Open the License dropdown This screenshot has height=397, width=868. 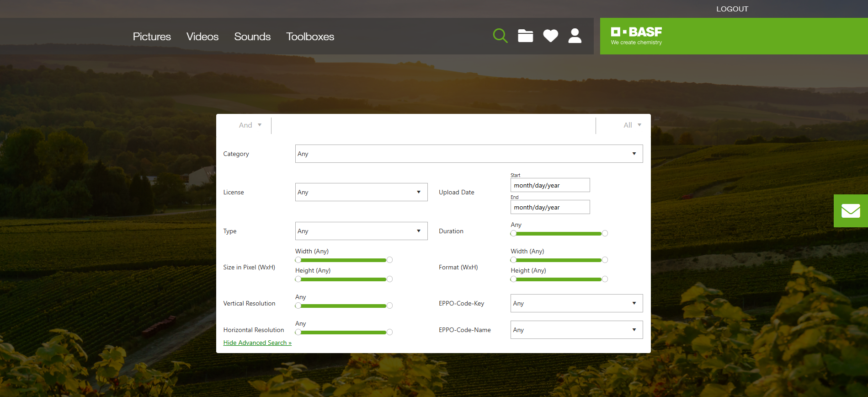pyautogui.click(x=361, y=192)
